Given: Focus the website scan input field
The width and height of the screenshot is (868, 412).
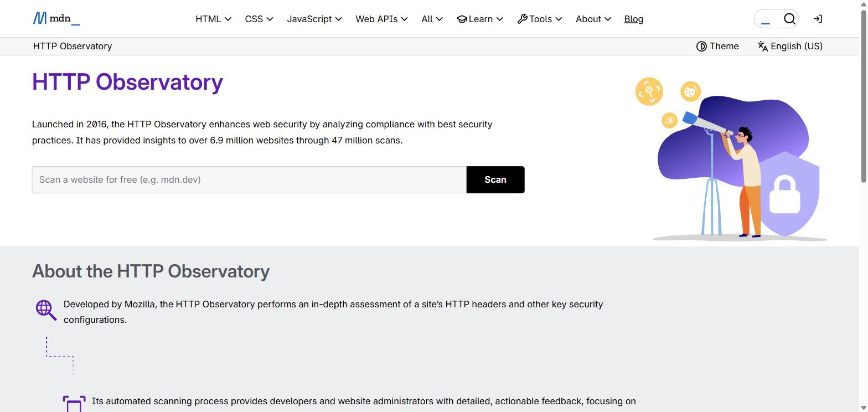Looking at the screenshot, I should tap(249, 179).
